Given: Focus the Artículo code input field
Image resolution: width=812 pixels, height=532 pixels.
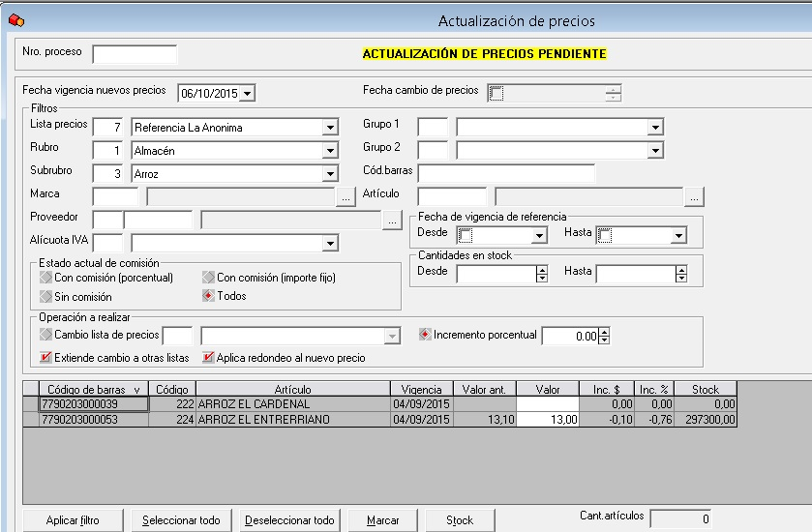Looking at the screenshot, I should click(x=452, y=196).
